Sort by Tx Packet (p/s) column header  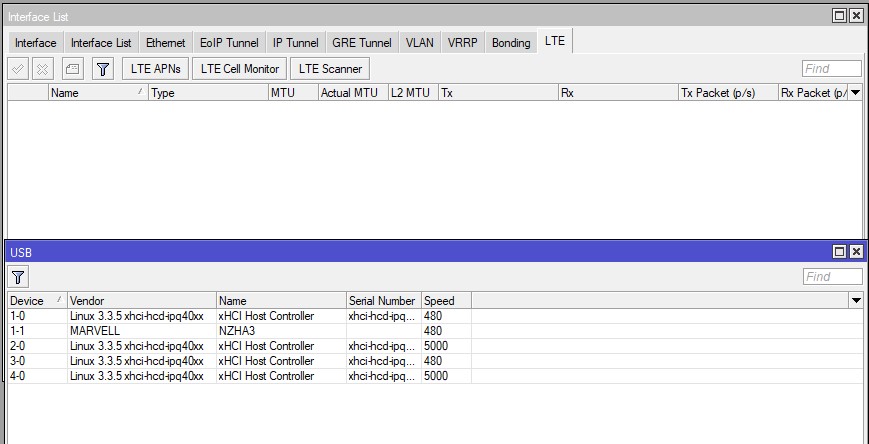pos(728,93)
